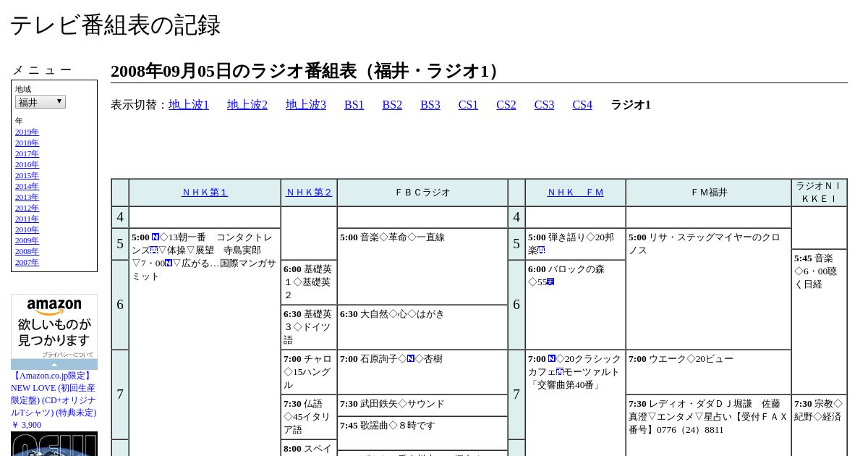Click the テレビ番組表の記録 site title
The image size is (868, 456).
click(x=115, y=25)
